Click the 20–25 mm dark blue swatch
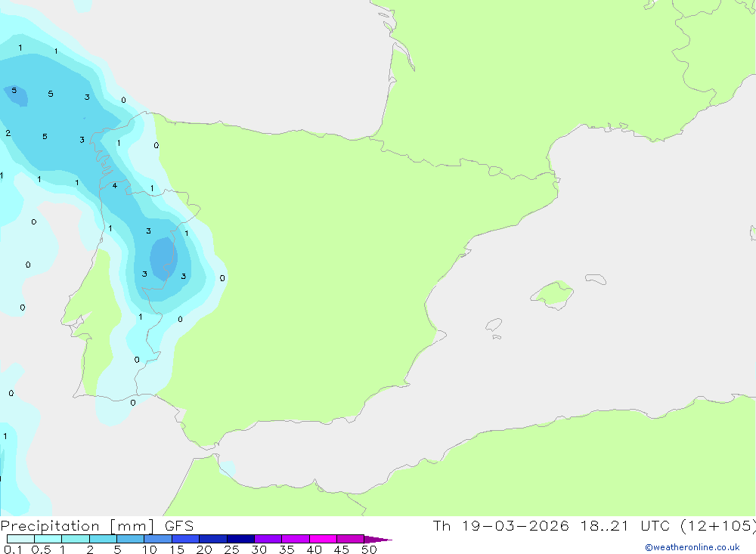The height and width of the screenshot is (554, 756). tap(212, 539)
